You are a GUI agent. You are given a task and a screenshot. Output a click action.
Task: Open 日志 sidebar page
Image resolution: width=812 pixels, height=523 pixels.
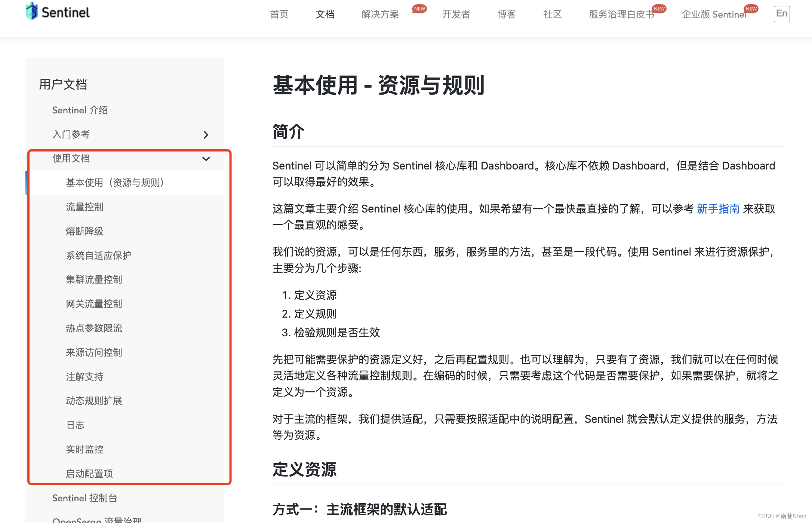click(75, 425)
